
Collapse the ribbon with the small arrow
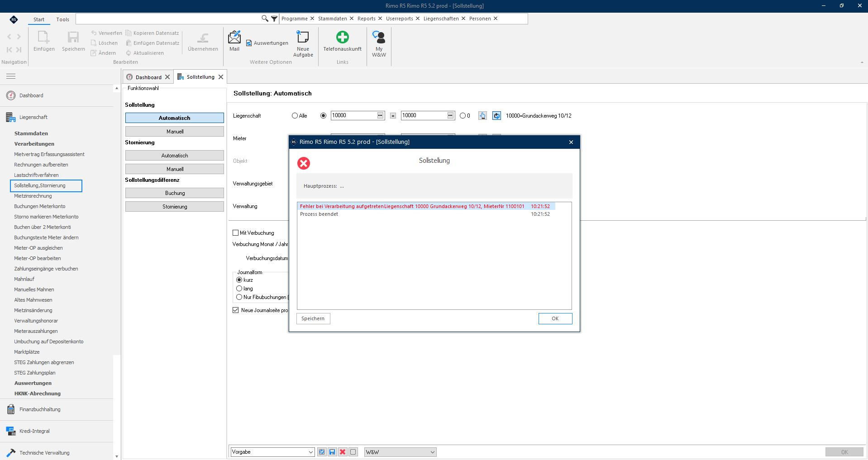coord(862,62)
